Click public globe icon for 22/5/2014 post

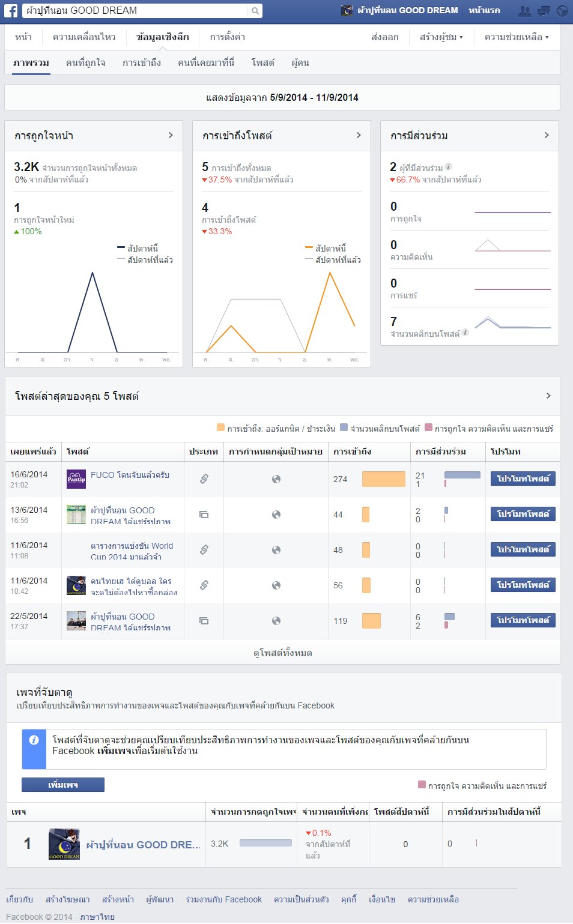tap(276, 621)
